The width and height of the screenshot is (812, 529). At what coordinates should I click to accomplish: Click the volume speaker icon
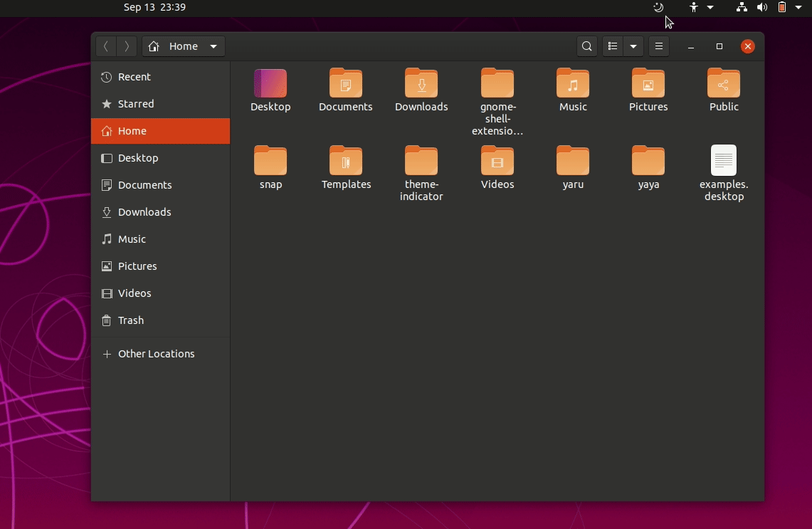(762, 7)
